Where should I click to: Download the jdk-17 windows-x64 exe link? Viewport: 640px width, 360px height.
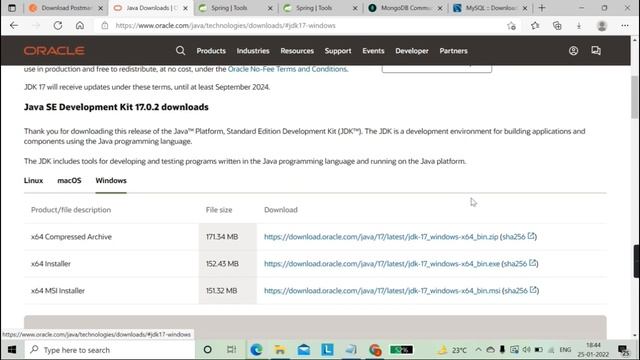coord(382,264)
